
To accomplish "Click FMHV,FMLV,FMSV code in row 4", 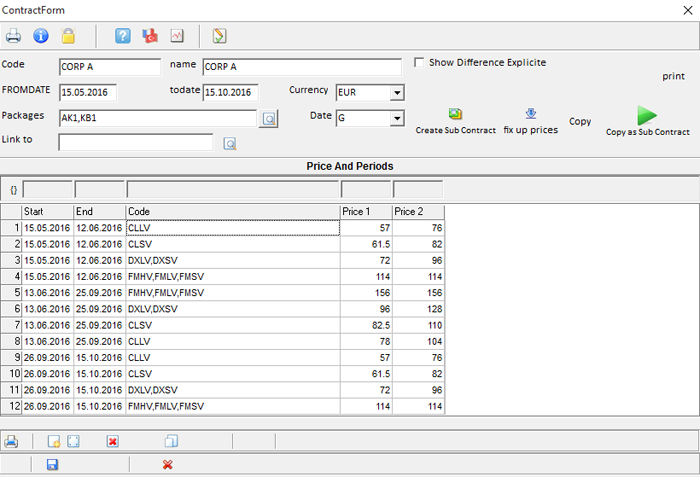I will pyautogui.click(x=233, y=276).
